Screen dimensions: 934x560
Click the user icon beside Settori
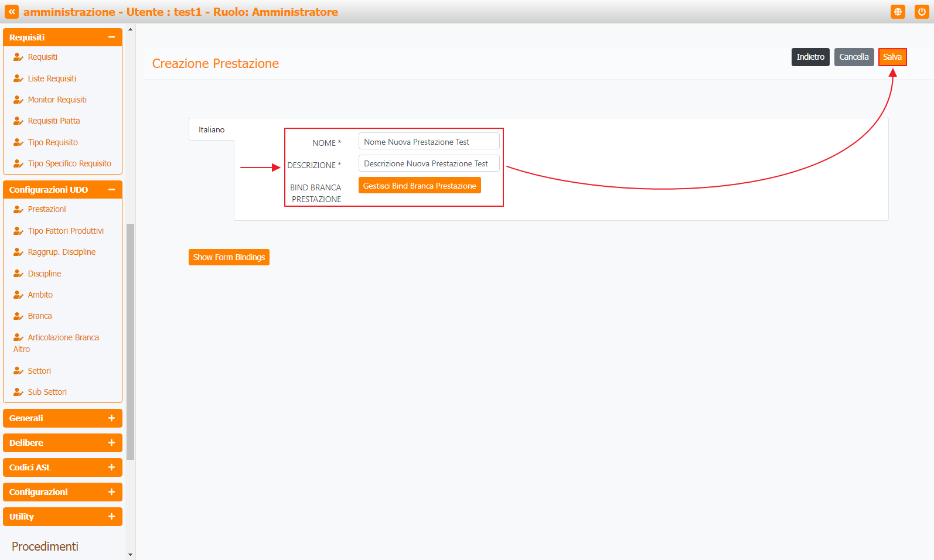coord(18,371)
